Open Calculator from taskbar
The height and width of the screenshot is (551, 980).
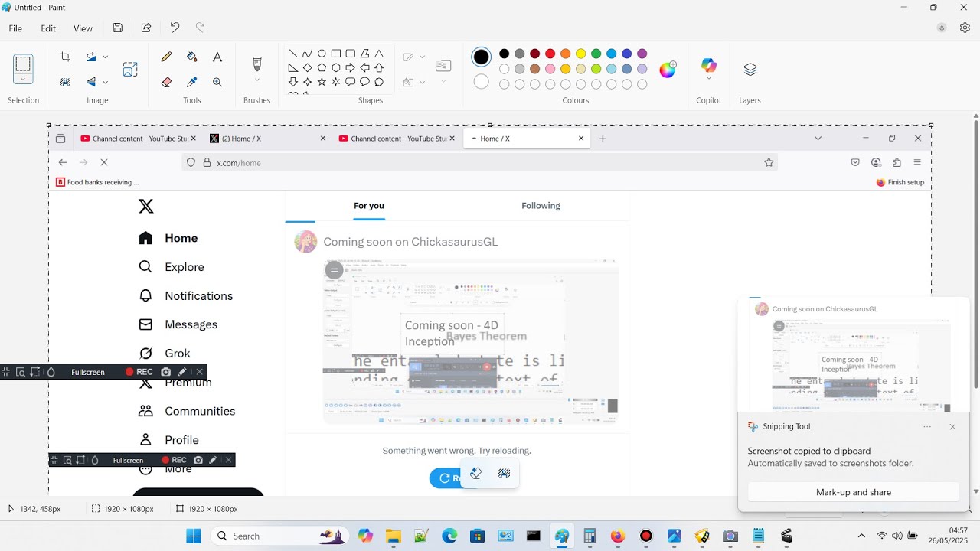[x=590, y=536]
